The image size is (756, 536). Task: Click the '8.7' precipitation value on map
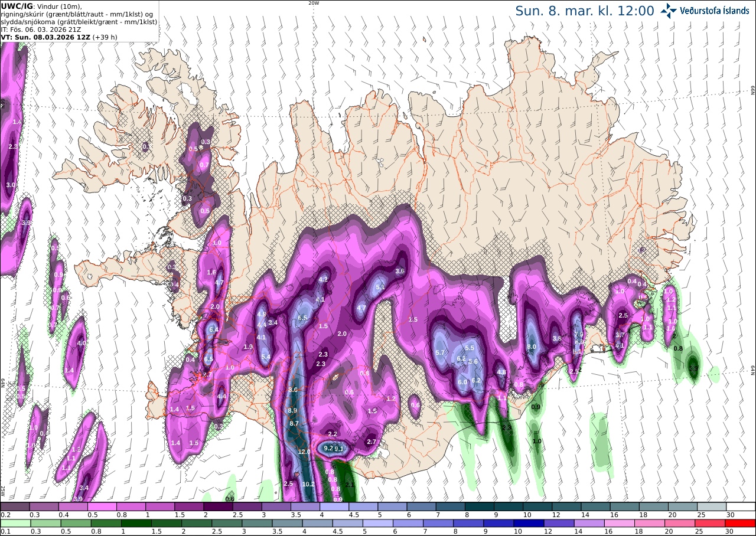295,424
